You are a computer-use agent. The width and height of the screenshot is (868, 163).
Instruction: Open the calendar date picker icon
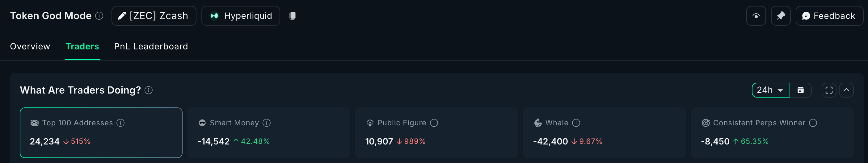click(801, 90)
